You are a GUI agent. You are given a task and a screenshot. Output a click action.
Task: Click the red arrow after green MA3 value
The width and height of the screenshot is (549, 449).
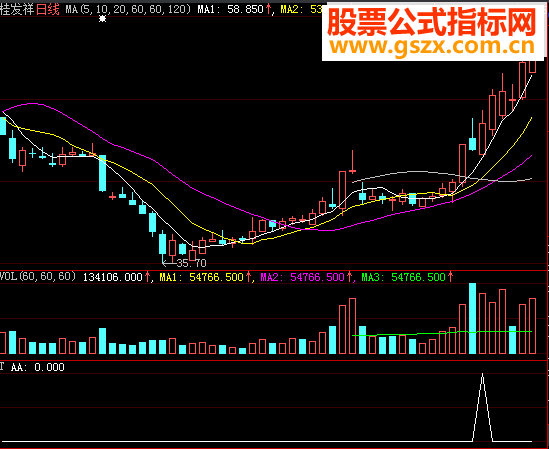coord(451,277)
